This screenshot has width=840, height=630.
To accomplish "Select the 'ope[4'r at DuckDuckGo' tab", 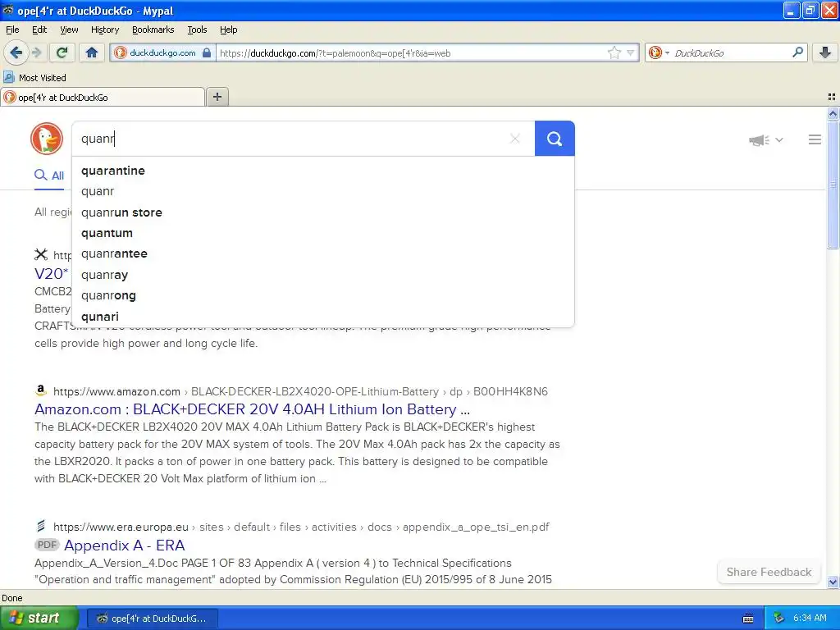I will click(x=103, y=97).
